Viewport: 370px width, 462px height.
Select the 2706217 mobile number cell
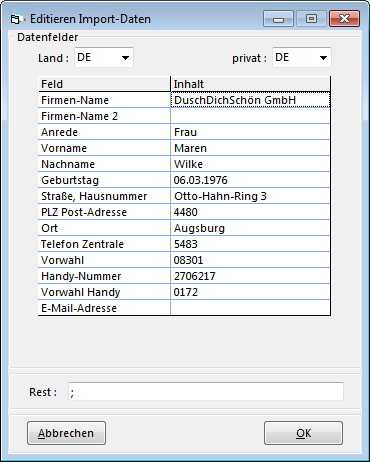(x=250, y=276)
